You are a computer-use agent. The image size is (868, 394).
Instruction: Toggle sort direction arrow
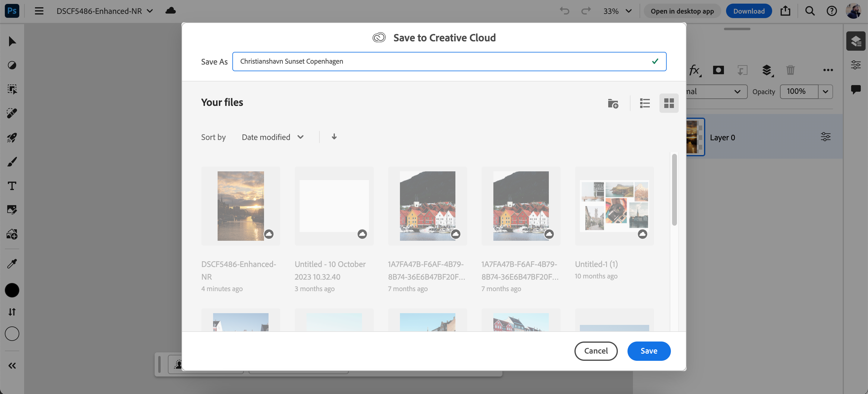(x=334, y=137)
